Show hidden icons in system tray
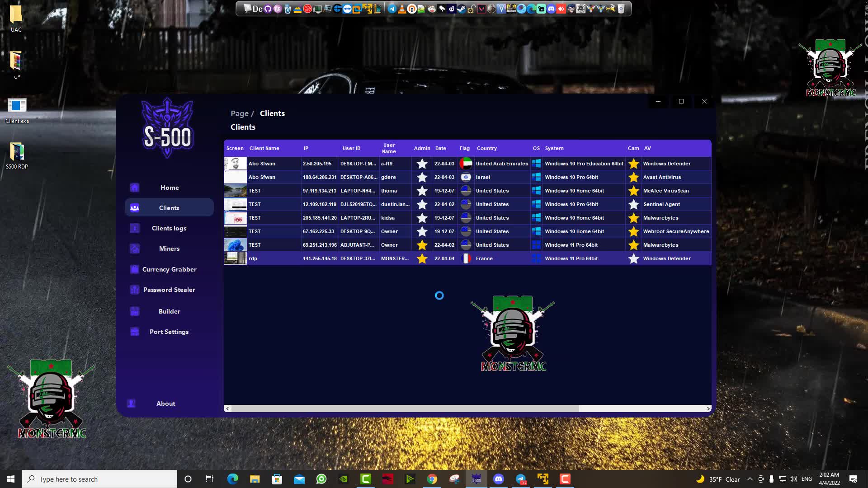Viewport: 868px width, 488px height. click(750, 479)
